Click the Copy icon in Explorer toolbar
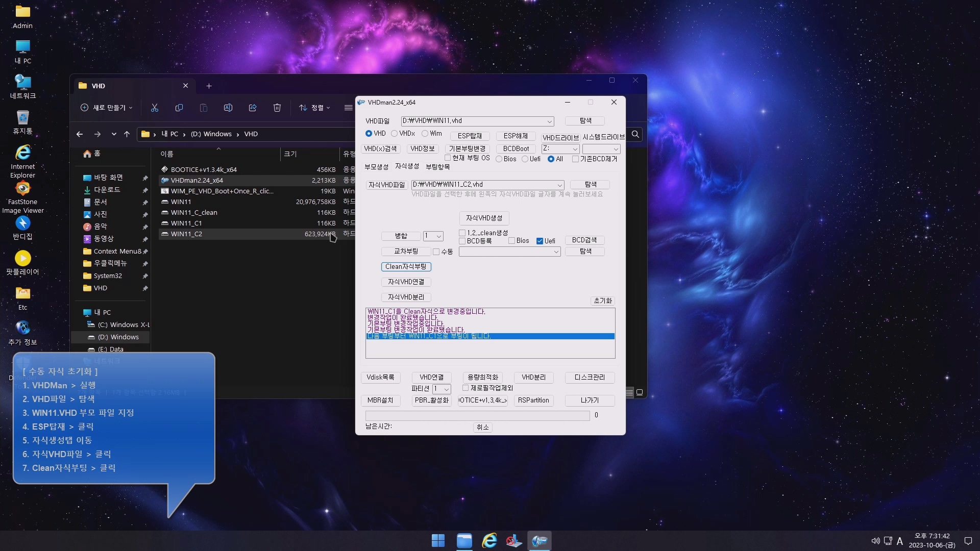Image resolution: width=980 pixels, height=551 pixels. [179, 108]
